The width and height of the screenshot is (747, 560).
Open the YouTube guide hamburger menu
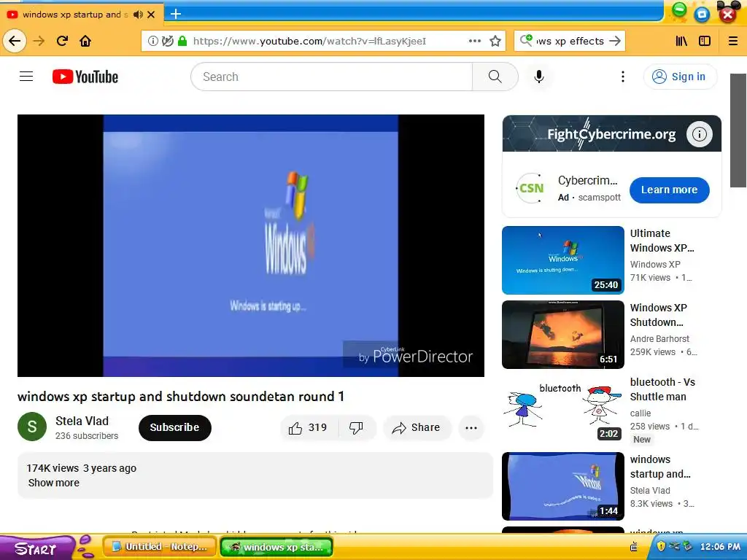pyautogui.click(x=26, y=76)
